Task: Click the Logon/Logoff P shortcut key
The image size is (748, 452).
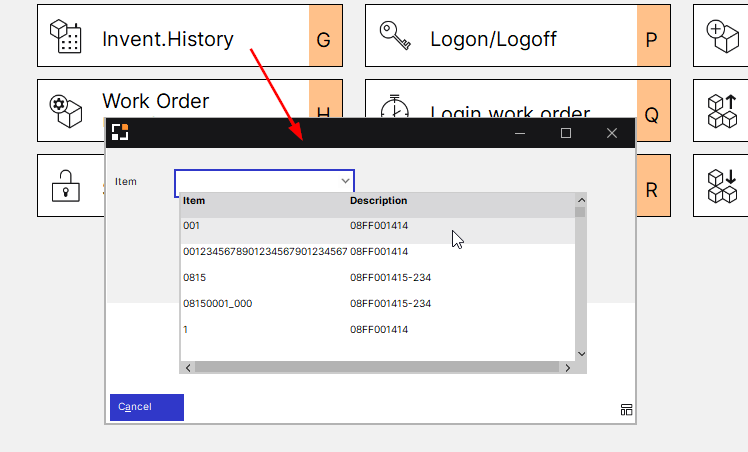Action: [x=651, y=40]
